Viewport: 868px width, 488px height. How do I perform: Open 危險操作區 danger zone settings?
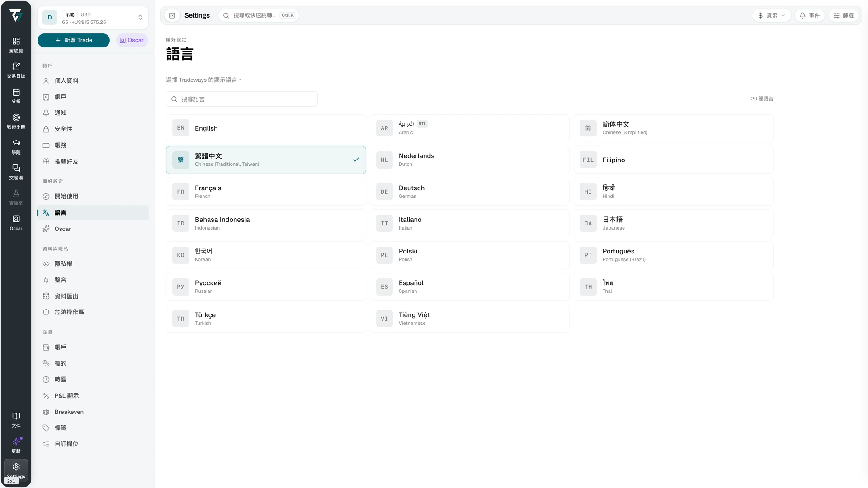93,312
